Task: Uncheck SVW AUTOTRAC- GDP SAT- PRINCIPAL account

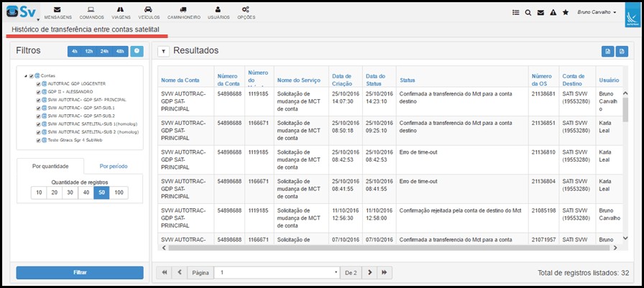Action: point(38,100)
